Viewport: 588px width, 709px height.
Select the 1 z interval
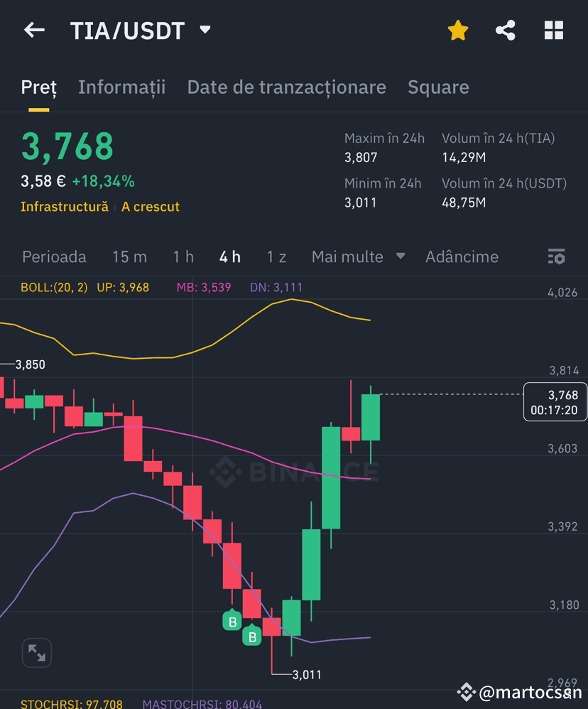pos(276,257)
